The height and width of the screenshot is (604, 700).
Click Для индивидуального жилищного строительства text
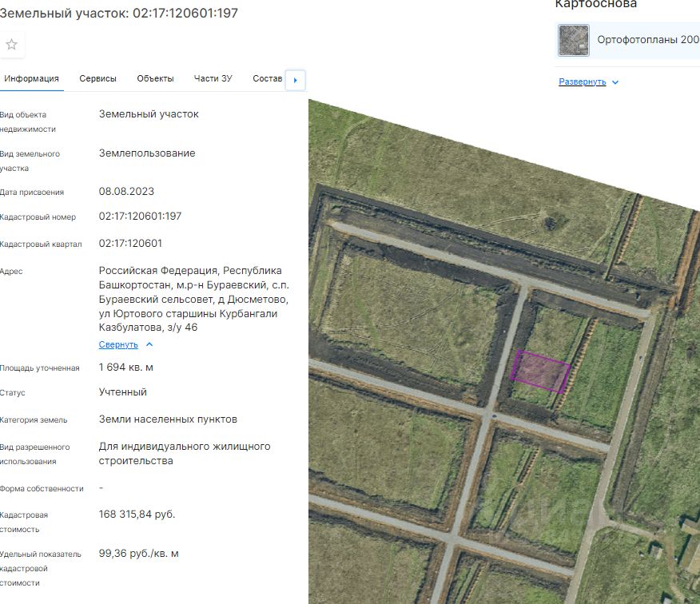(x=185, y=454)
